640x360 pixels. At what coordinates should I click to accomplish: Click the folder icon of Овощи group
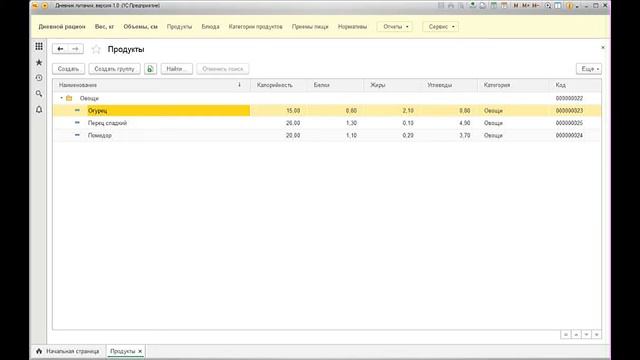coord(69,98)
